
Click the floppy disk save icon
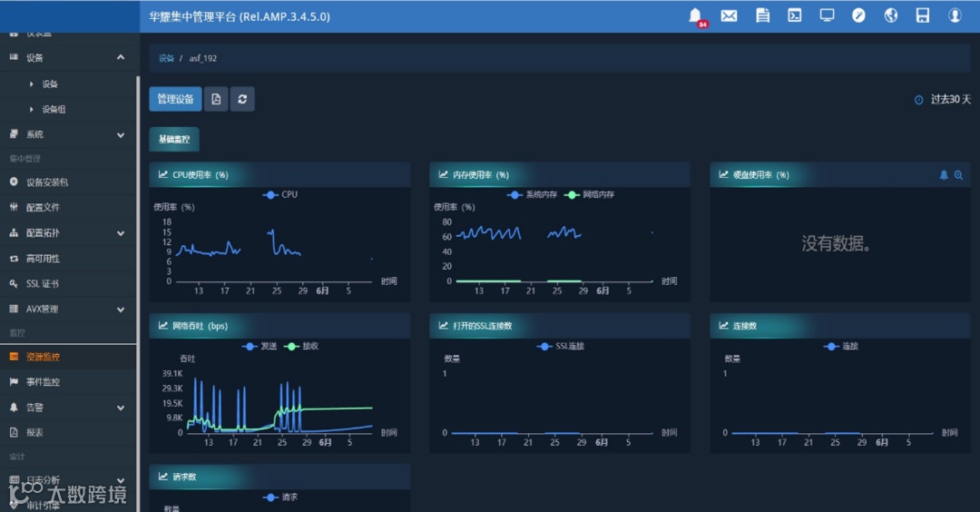coord(923,15)
